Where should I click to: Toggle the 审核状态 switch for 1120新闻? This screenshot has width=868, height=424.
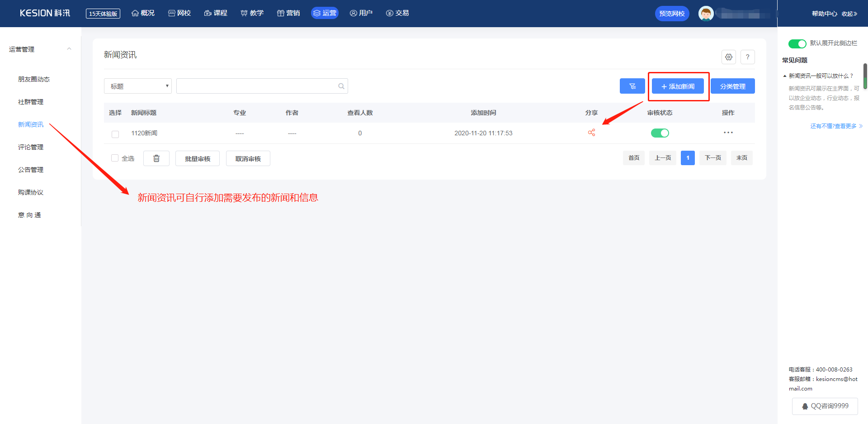tap(660, 133)
